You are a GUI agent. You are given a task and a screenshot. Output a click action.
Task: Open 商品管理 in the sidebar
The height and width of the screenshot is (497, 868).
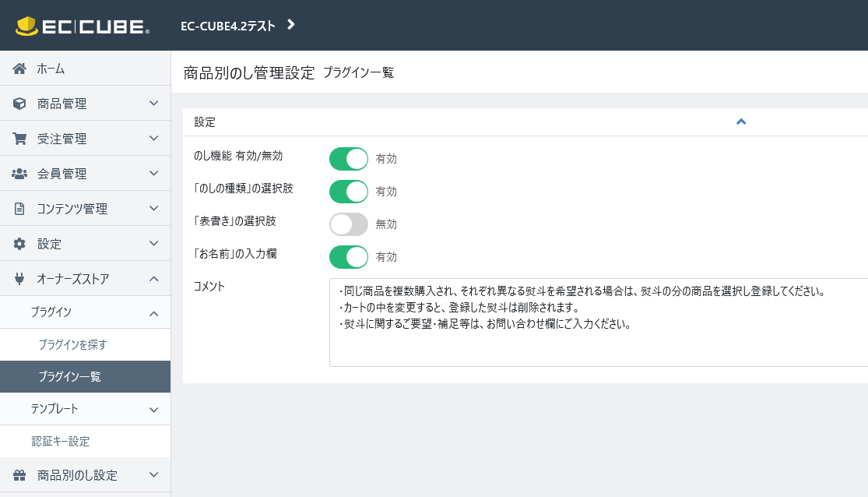coord(86,103)
